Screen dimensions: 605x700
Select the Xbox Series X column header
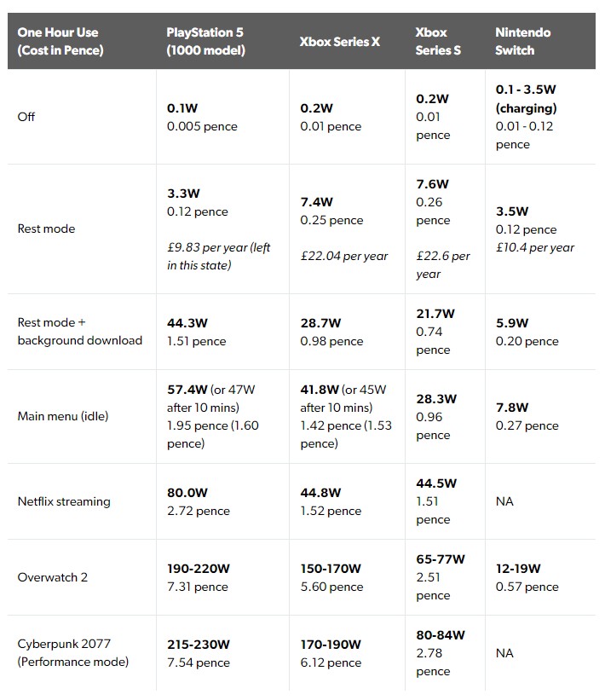tap(340, 42)
